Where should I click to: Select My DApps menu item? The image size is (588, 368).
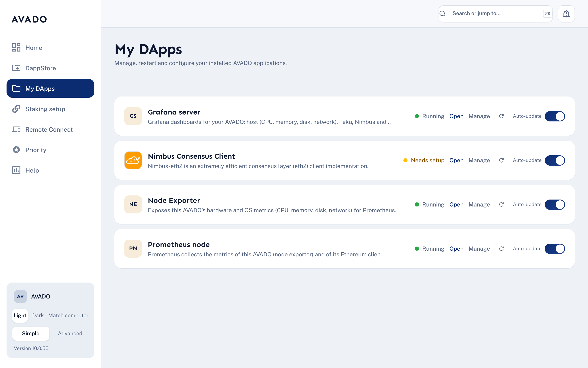[50, 88]
